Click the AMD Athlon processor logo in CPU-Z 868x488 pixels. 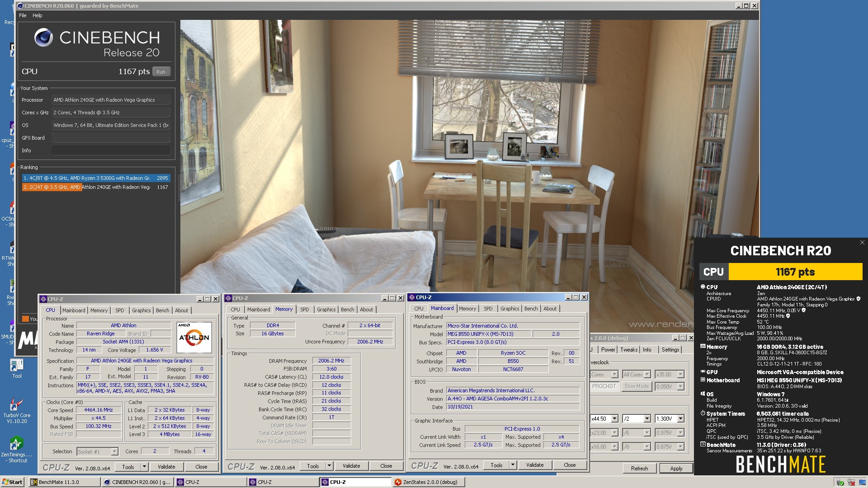click(x=194, y=337)
